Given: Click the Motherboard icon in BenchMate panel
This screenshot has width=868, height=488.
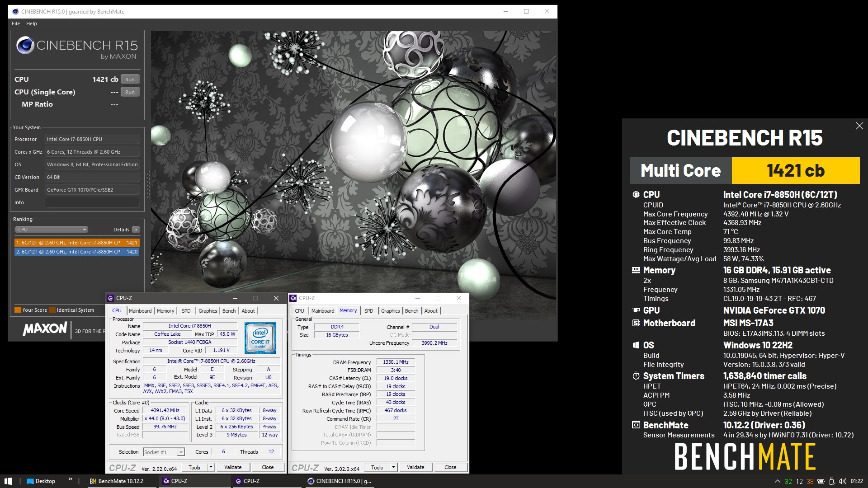Looking at the screenshot, I should [x=636, y=323].
